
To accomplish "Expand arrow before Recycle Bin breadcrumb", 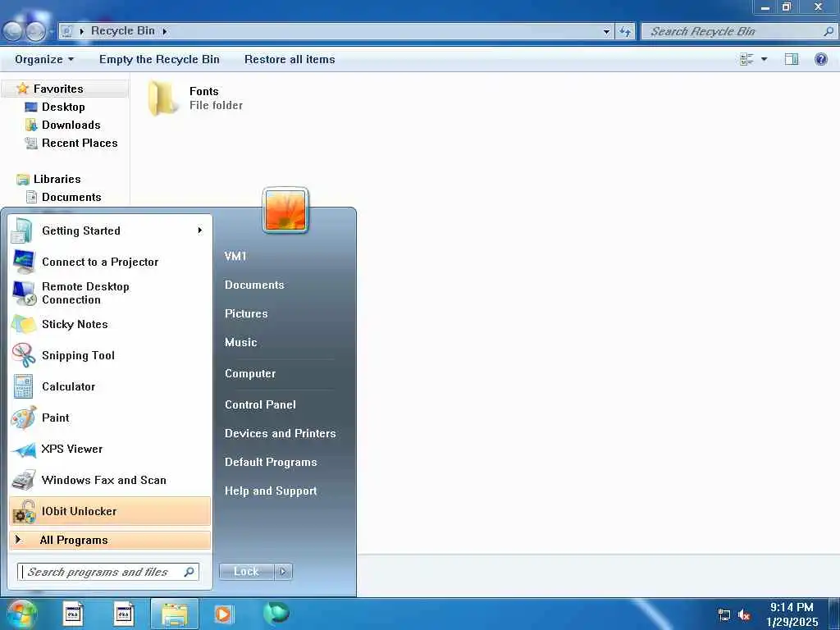I will [81, 32].
